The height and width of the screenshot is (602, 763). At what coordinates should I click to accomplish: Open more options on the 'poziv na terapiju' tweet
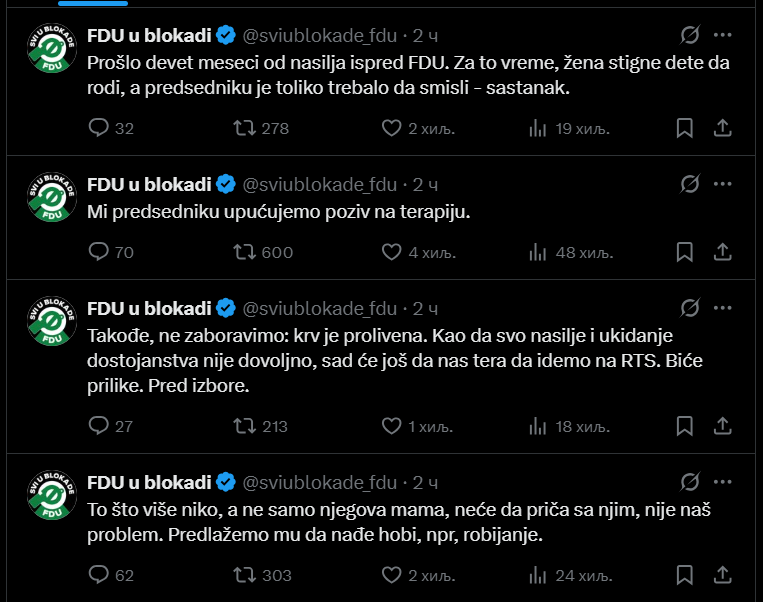point(723,184)
